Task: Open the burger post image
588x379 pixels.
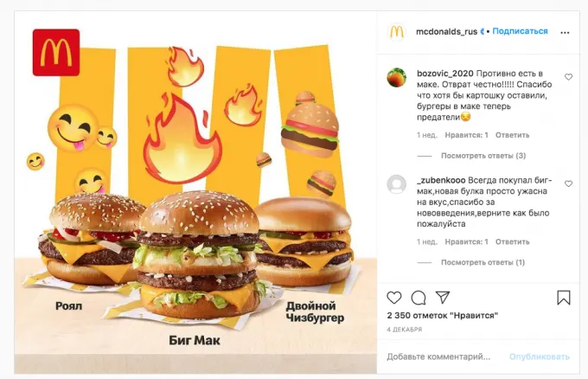Action: tap(195, 192)
